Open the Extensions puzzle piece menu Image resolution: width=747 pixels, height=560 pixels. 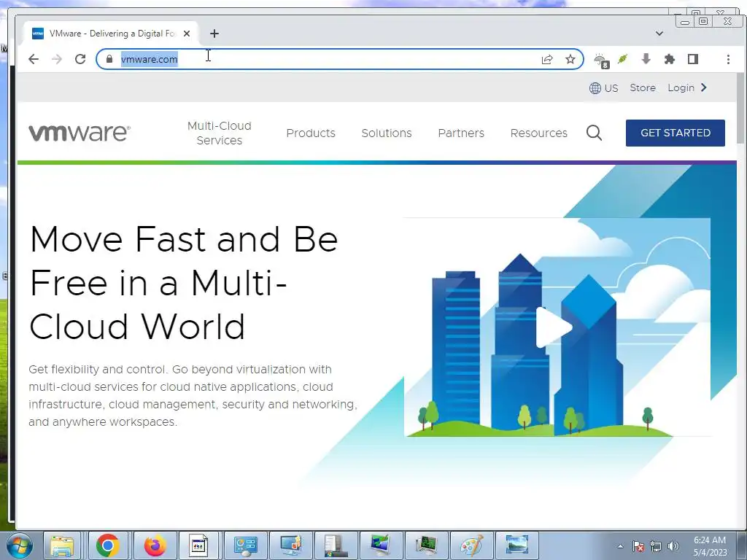pyautogui.click(x=670, y=59)
